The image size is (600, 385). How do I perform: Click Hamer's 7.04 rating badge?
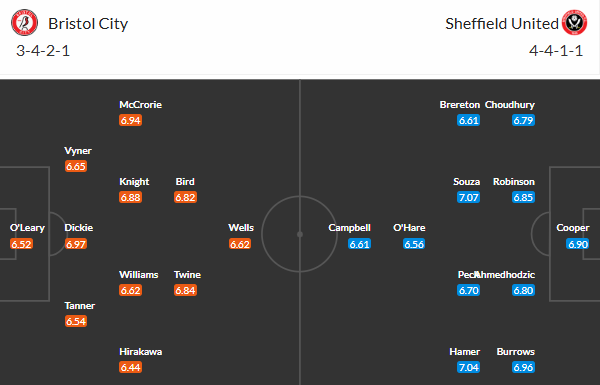[468, 367]
